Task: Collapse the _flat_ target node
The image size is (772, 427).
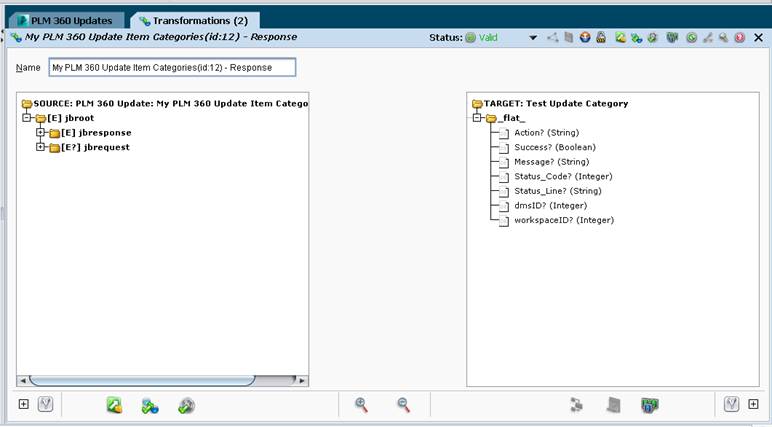Action: (477, 118)
